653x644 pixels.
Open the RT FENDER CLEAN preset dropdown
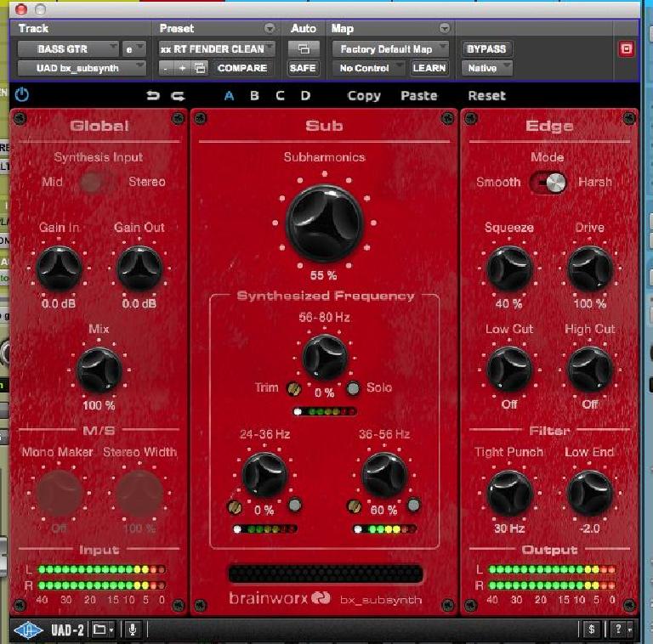(217, 49)
